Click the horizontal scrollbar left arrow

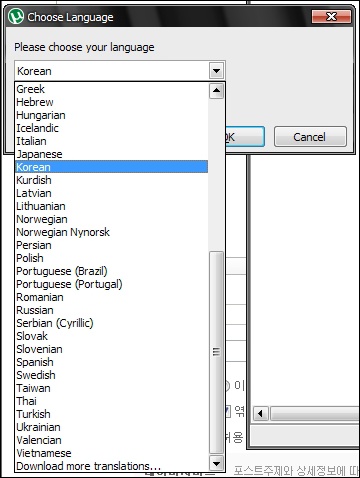(x=261, y=414)
